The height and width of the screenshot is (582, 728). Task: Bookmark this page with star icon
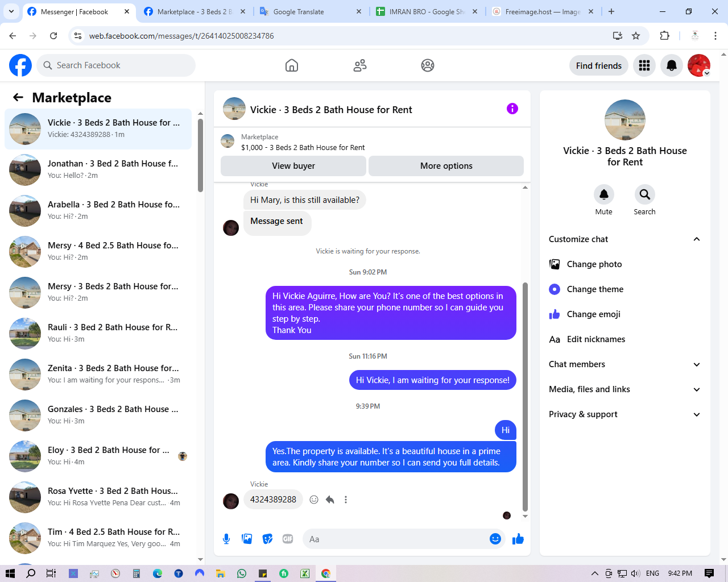636,36
